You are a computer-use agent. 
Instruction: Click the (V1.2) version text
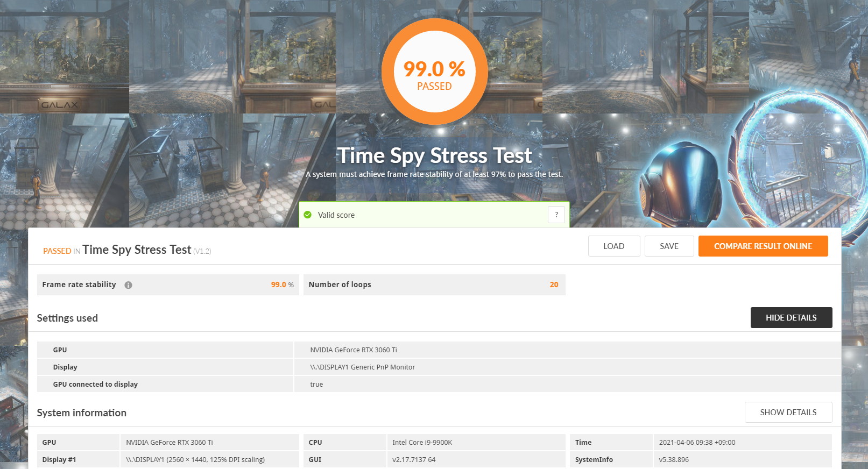[202, 251]
